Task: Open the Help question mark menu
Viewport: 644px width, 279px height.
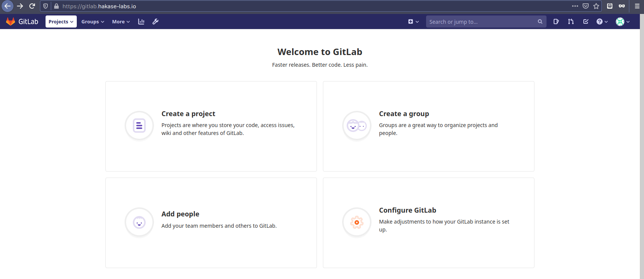Action: 602,21
